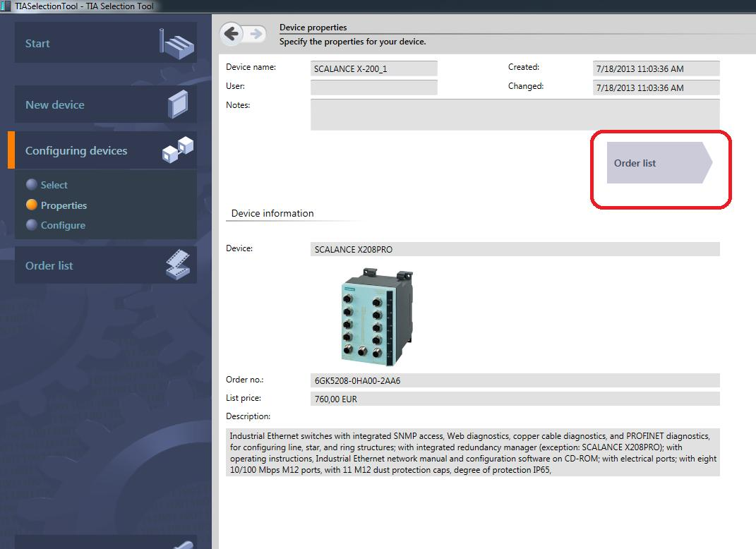The width and height of the screenshot is (756, 549).
Task: Click the Industrial Ethernet switches description text
Action: 473,452
